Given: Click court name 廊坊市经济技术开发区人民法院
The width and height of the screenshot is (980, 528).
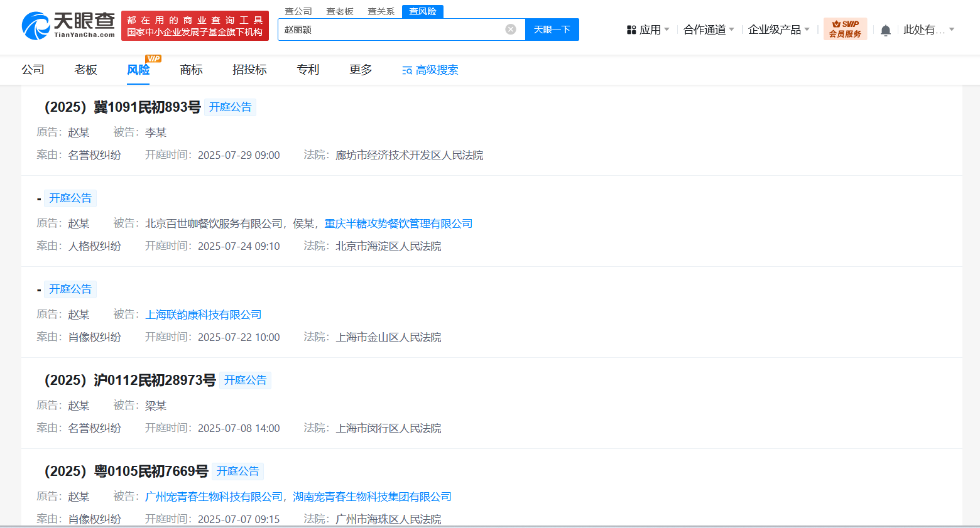Looking at the screenshot, I should click(410, 155).
